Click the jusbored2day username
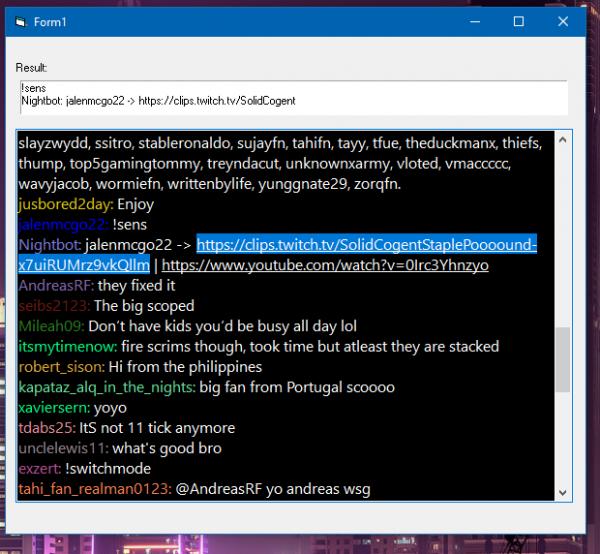Image resolution: width=600 pixels, height=554 pixels. tap(65, 204)
